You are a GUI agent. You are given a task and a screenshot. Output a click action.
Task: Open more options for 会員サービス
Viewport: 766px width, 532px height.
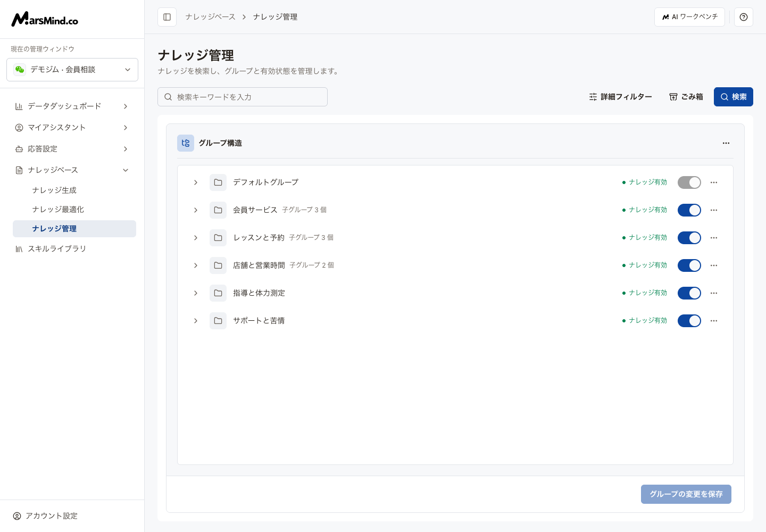[714, 210]
